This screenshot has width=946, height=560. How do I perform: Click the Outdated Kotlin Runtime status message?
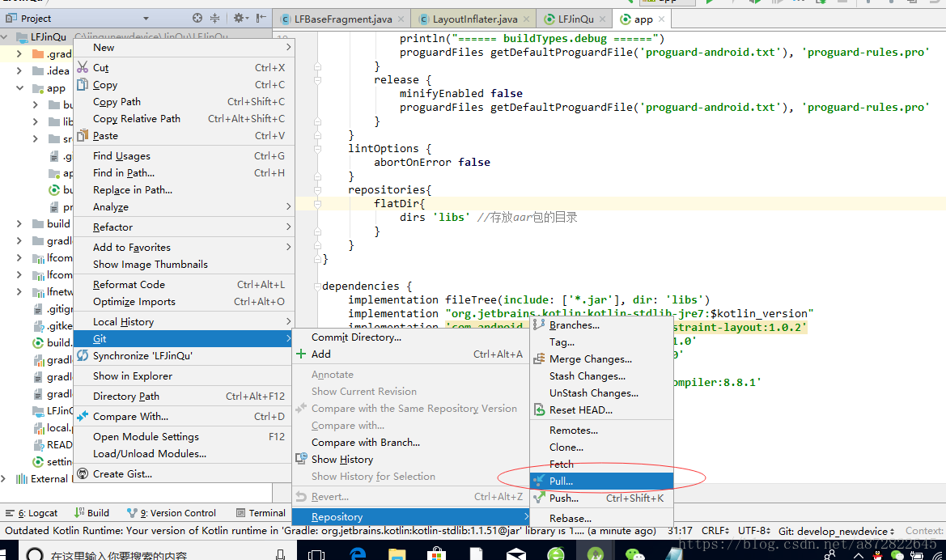pyautogui.click(x=330, y=531)
